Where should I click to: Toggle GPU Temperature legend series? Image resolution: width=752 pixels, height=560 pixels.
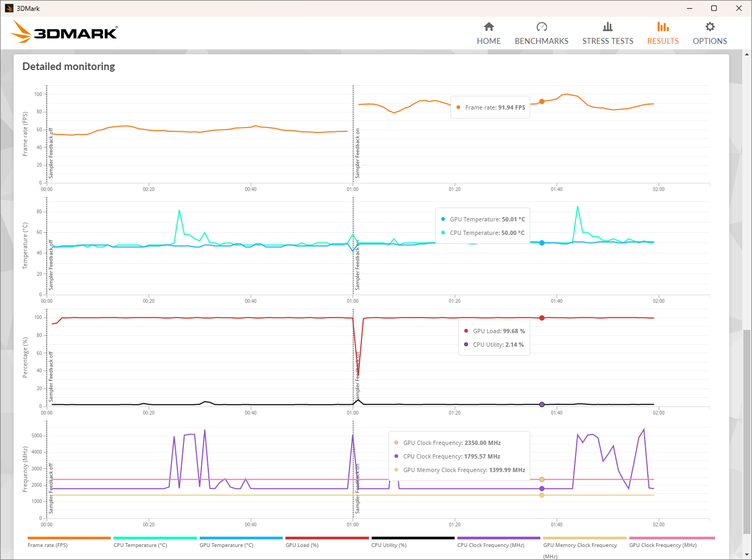pyautogui.click(x=226, y=545)
